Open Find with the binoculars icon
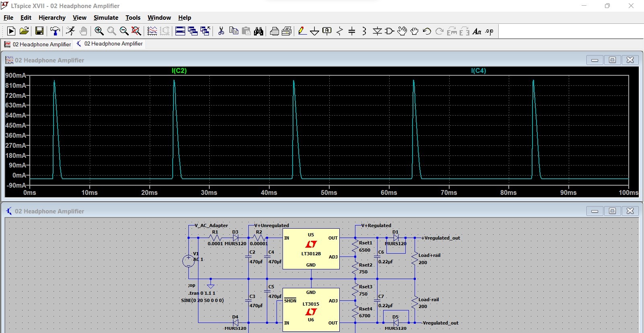The image size is (644, 333). 259,31
